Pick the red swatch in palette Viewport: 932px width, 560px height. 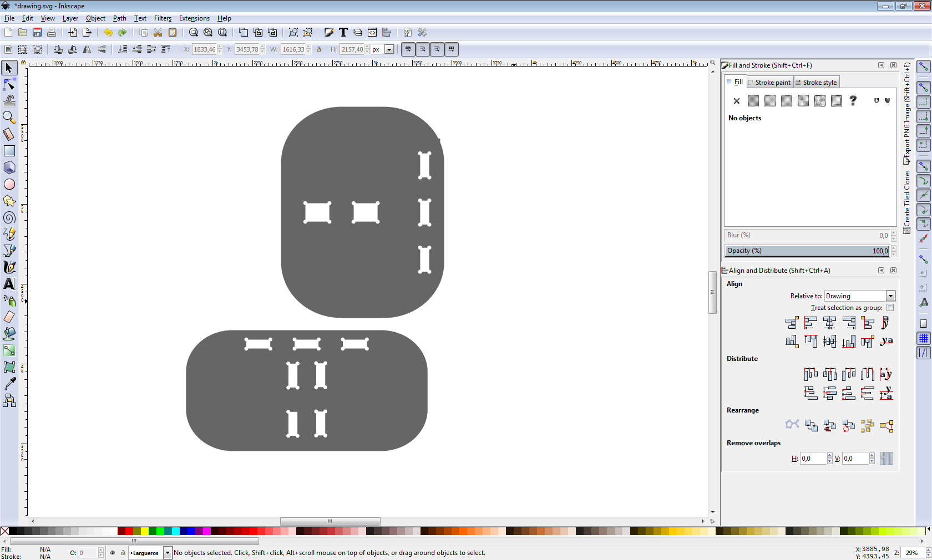[129, 531]
